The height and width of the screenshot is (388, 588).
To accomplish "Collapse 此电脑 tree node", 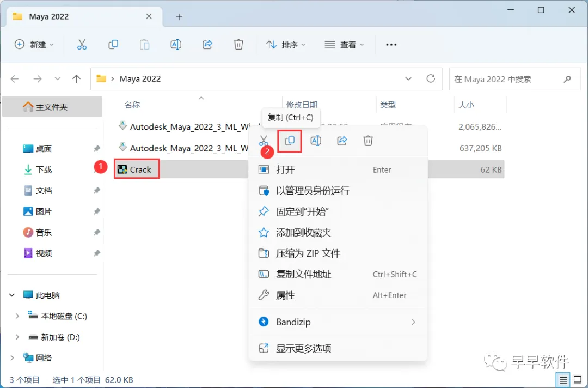I will click(12, 295).
